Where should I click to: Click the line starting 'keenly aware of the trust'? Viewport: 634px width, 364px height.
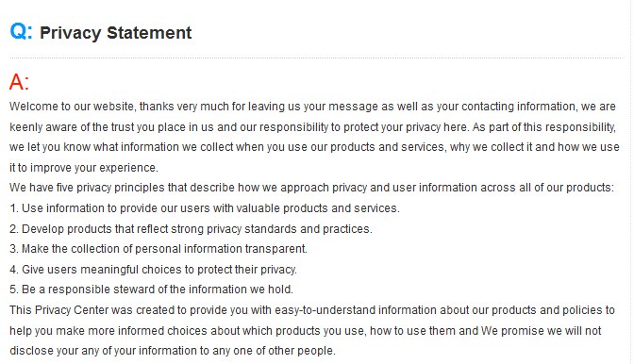click(312, 127)
